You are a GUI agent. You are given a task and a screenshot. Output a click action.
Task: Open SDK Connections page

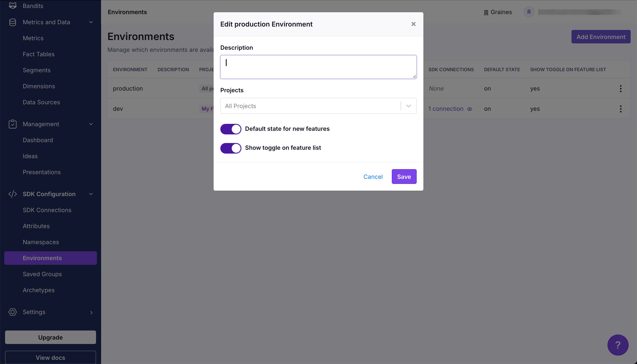tap(47, 210)
